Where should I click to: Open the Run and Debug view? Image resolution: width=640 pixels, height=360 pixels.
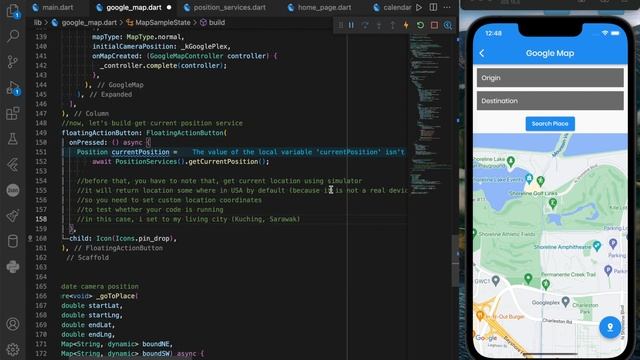[13, 88]
